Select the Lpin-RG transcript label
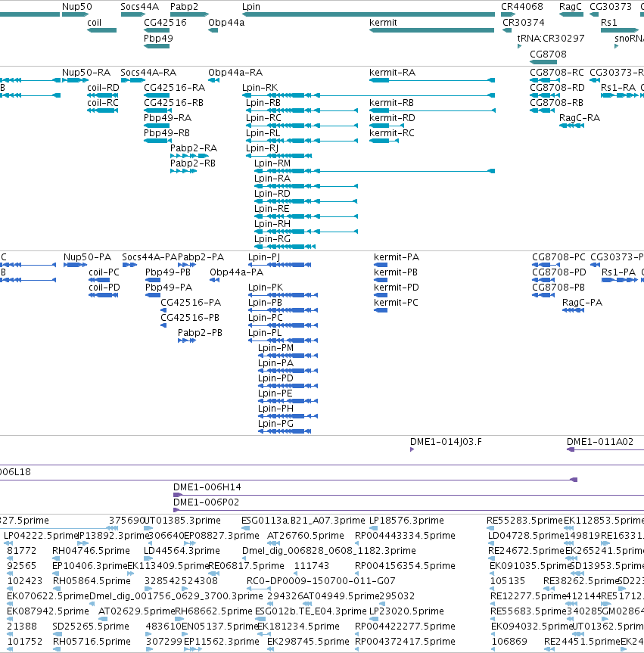 (272, 239)
